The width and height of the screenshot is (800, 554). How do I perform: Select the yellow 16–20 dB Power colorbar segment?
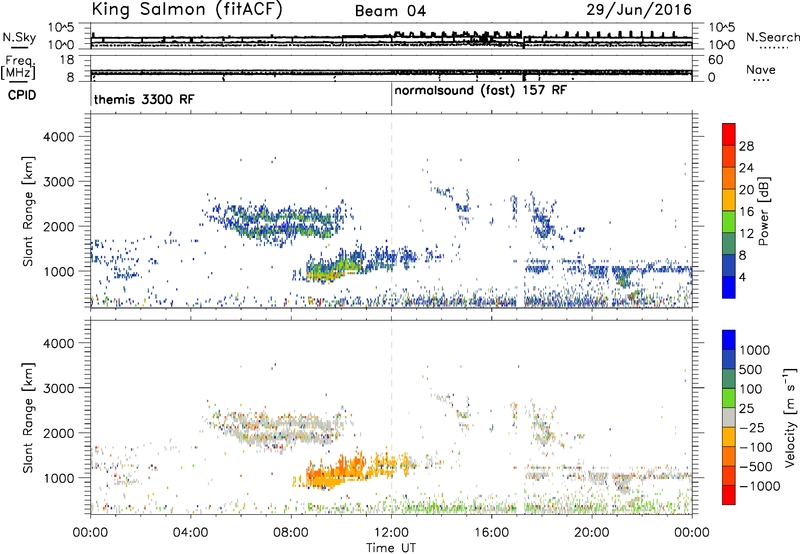click(x=729, y=199)
